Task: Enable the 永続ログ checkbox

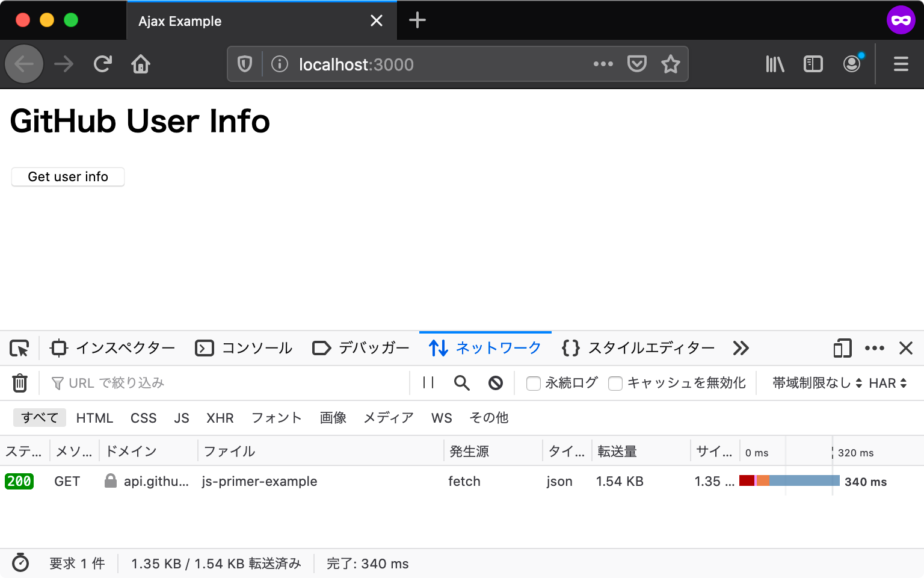Action: (x=534, y=383)
